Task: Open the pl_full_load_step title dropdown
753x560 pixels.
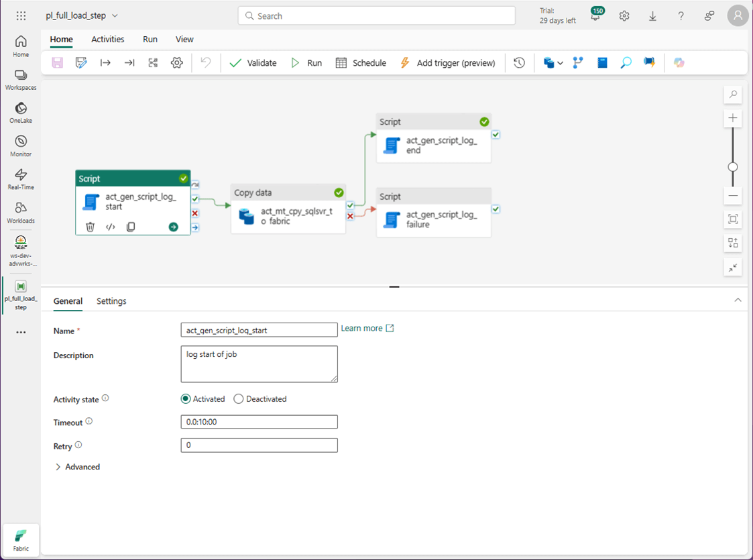Action: coord(115,16)
